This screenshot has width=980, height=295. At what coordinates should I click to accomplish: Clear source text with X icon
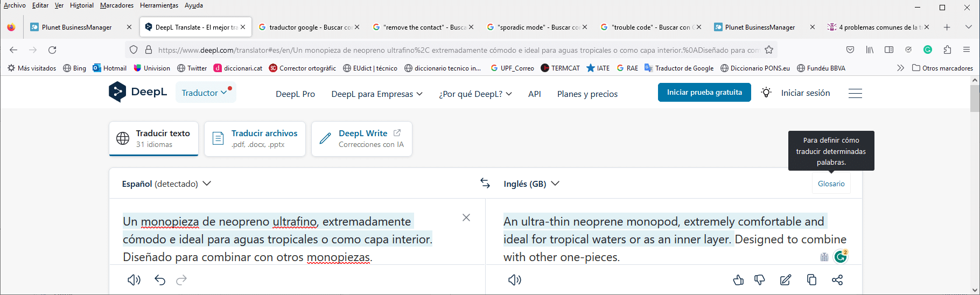click(x=466, y=217)
